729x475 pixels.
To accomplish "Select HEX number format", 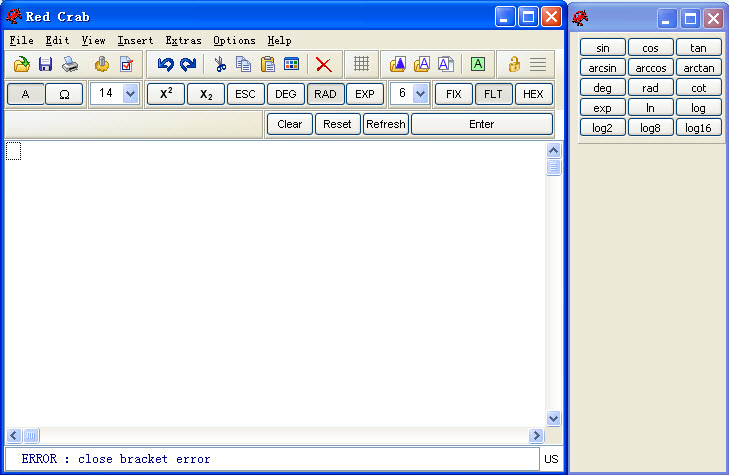I will (533, 94).
